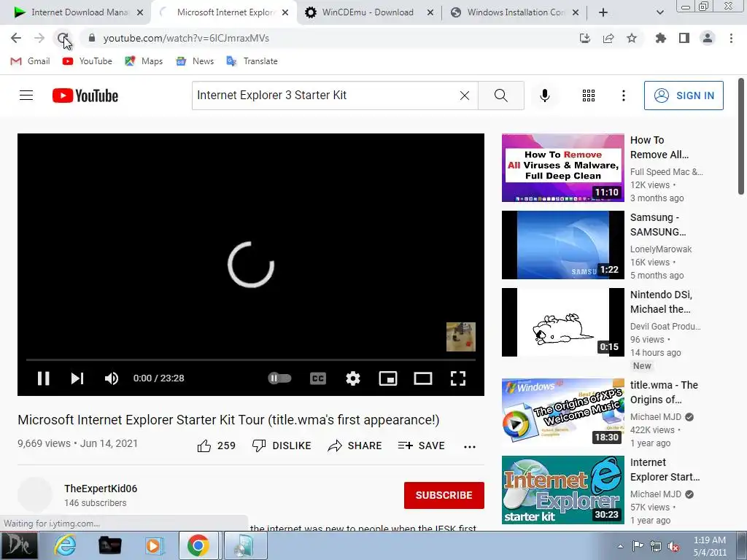Subscribe to TheExpertKid06

pyautogui.click(x=444, y=495)
